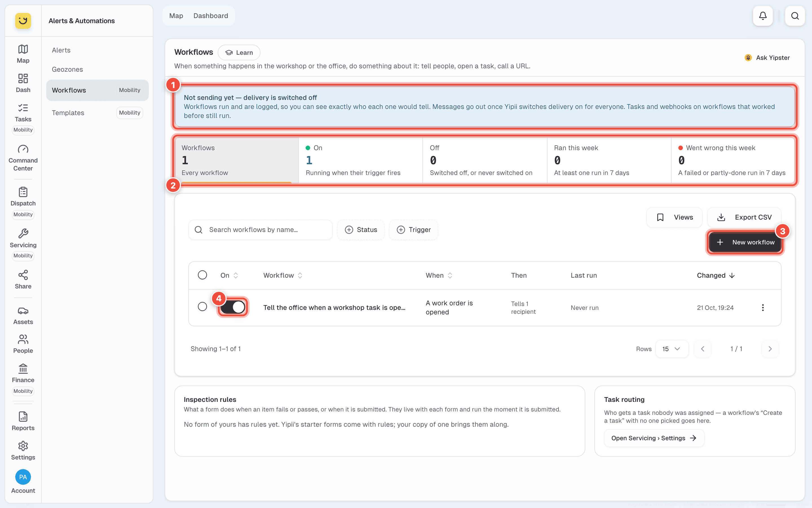Open Servicing wrench icon
Viewport: 812px width, 508px height.
(23, 238)
